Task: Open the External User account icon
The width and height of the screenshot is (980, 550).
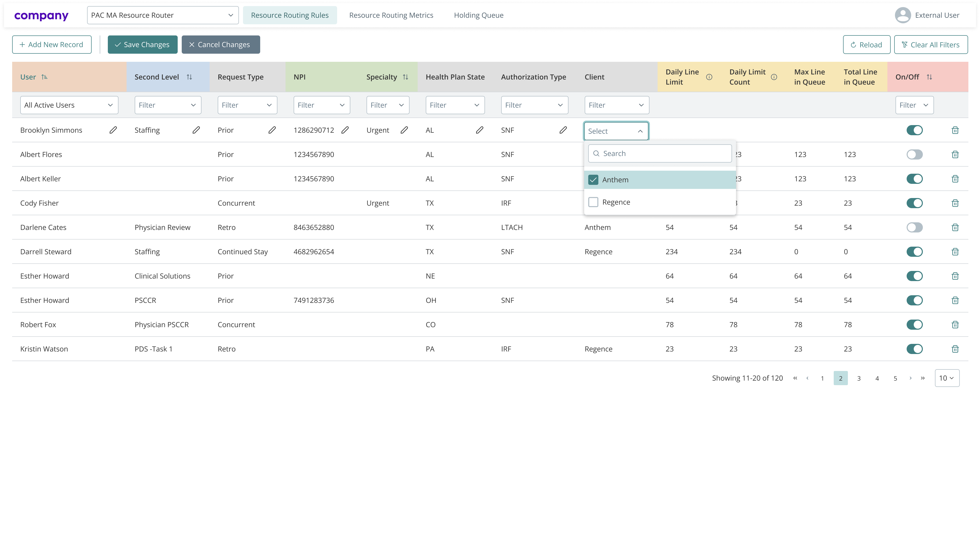Action: tap(903, 15)
